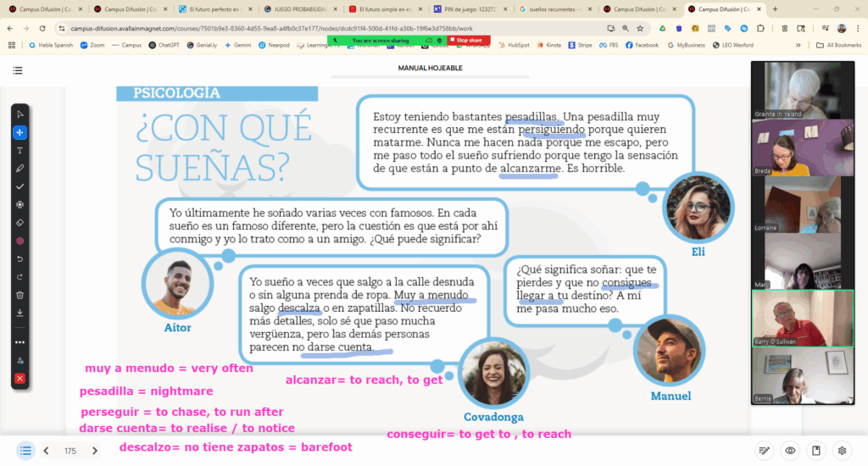This screenshot has height=466, width=868.
Task: Open more options in annotation toolbar
Action: tap(20, 342)
